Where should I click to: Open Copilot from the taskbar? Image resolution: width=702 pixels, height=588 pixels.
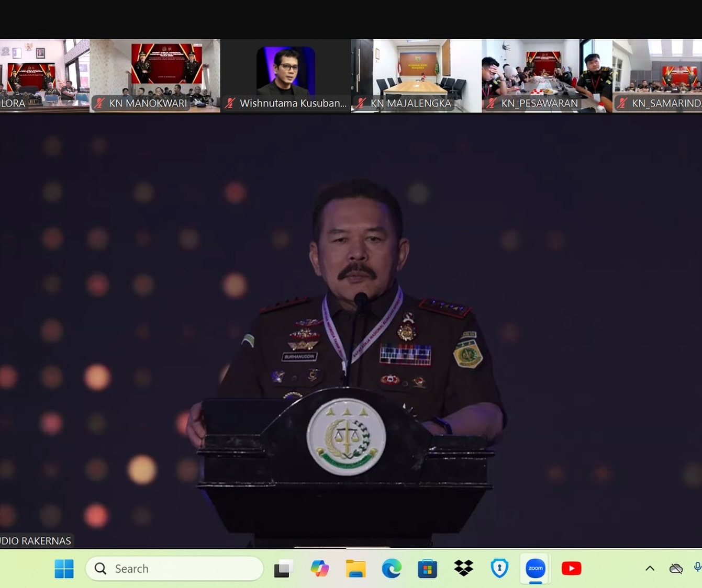point(319,568)
